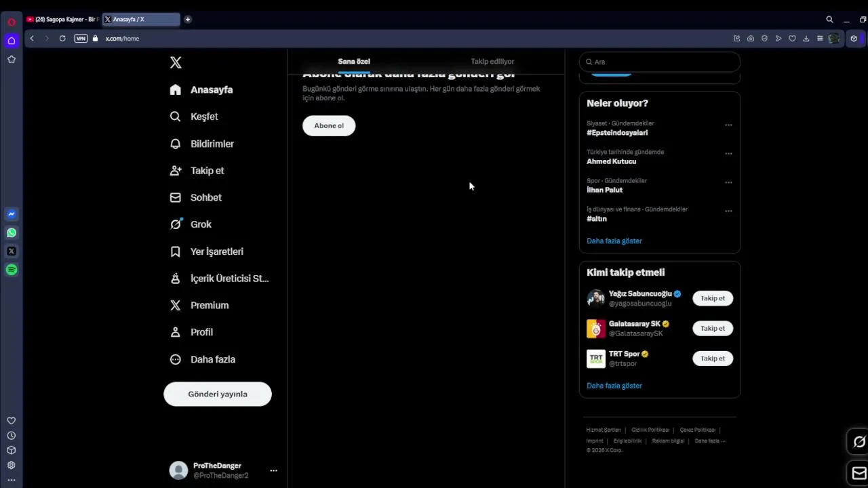
Task: Open sidebar heart favorites icon
Action: click(x=12, y=421)
